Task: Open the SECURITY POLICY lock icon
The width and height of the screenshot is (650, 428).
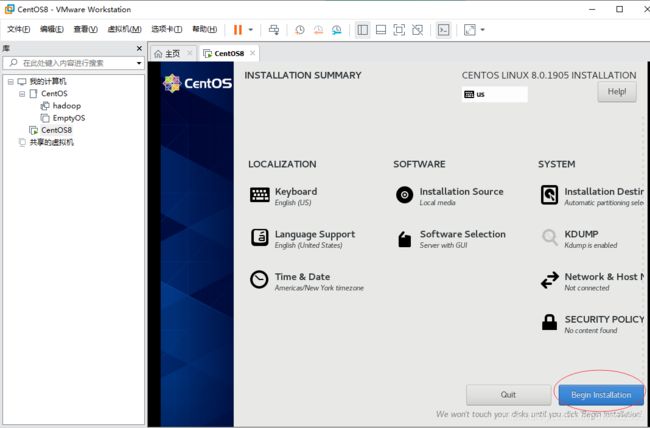Action: (x=550, y=322)
